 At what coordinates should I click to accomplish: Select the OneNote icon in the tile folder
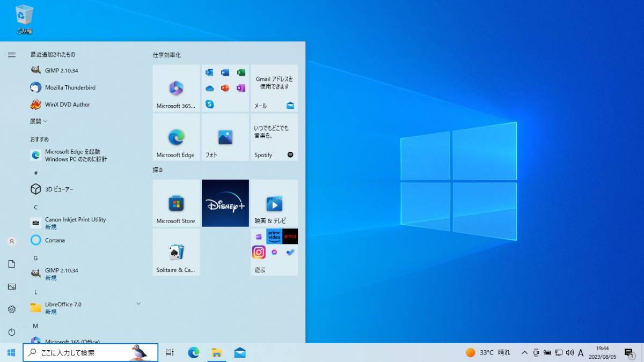pyautogui.click(x=241, y=88)
